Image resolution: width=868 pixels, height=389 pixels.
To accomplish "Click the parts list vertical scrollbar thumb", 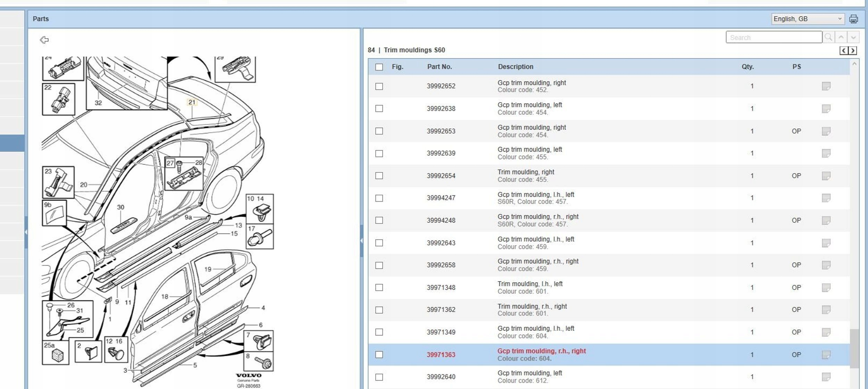I will (854, 348).
